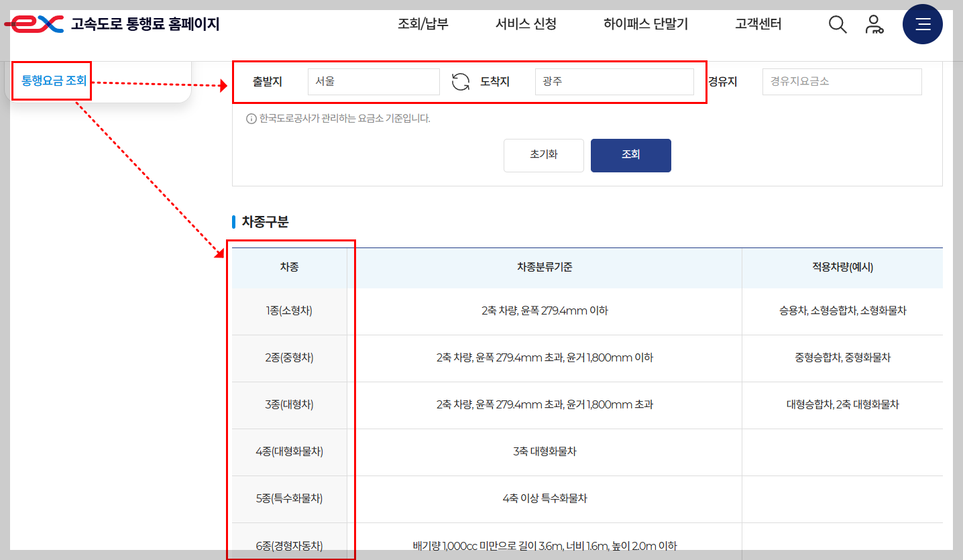963x560 pixels.
Task: Select the 6종(경형자동차) row cell
Action: (x=290, y=541)
